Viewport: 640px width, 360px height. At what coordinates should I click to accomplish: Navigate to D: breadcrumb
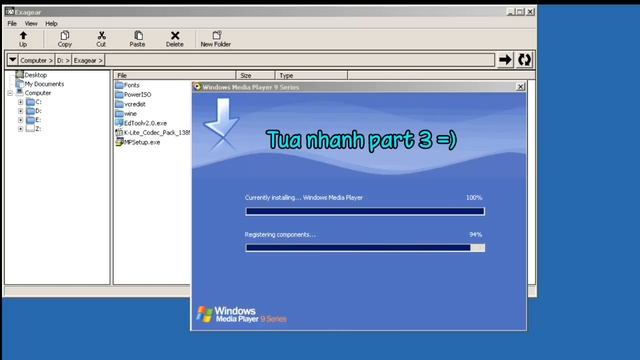(63, 60)
